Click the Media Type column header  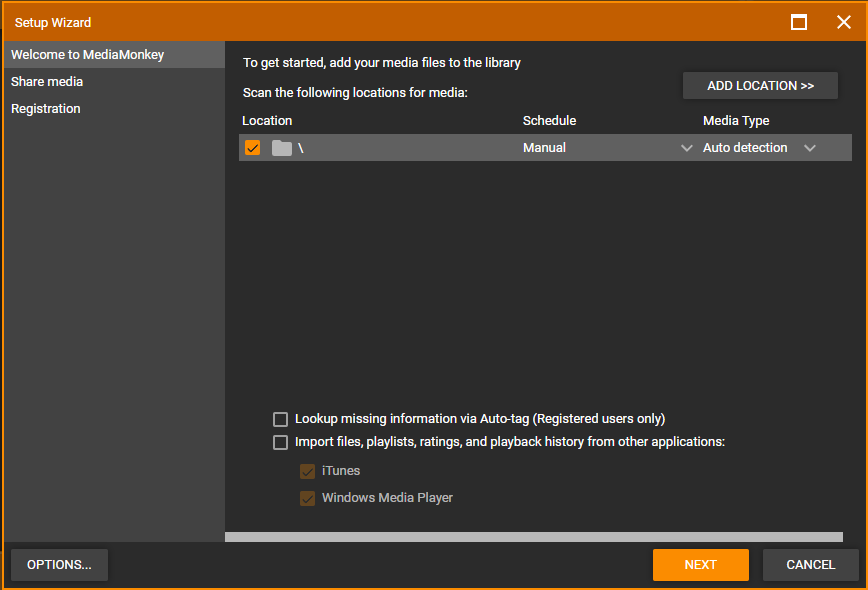[736, 121]
